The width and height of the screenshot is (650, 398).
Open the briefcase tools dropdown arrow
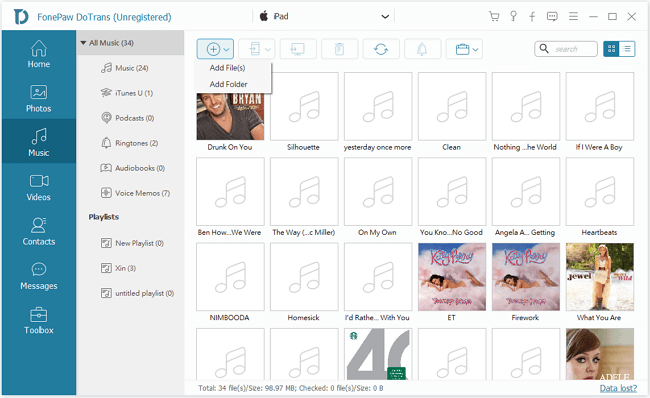475,50
